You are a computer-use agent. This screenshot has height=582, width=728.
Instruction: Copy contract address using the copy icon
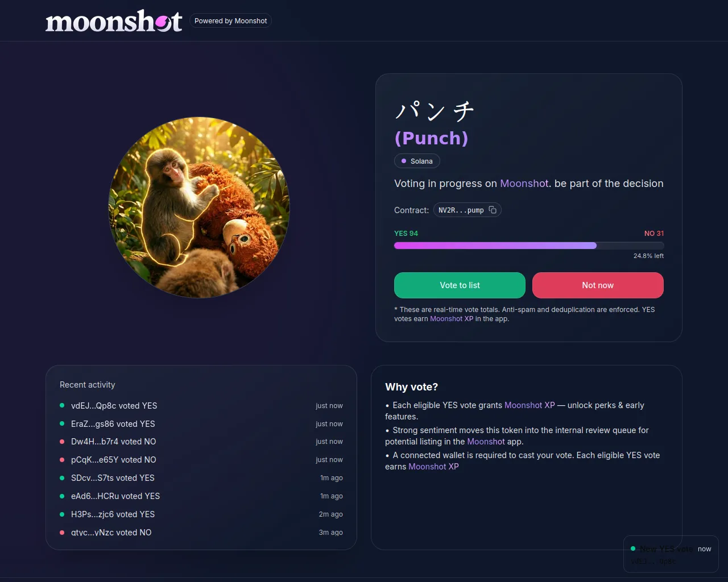493,210
